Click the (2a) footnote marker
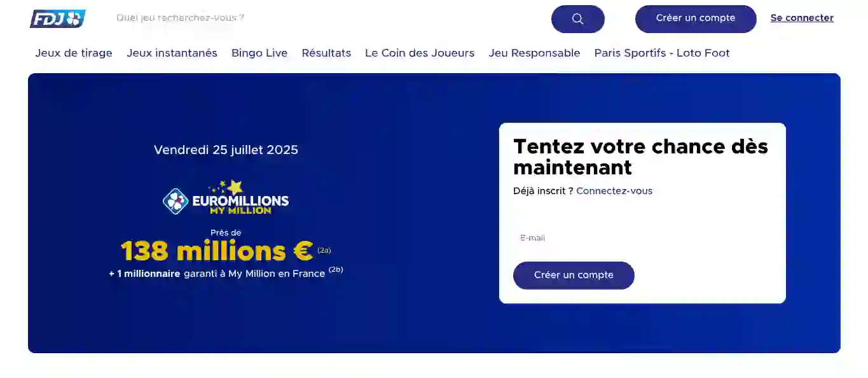The height and width of the screenshot is (378, 868). pos(324,250)
